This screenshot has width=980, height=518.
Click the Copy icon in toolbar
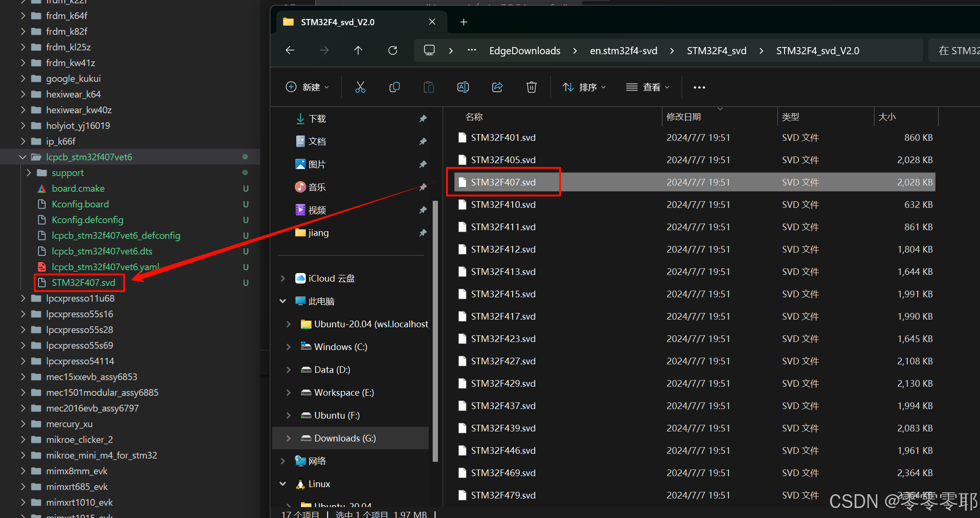tap(394, 87)
